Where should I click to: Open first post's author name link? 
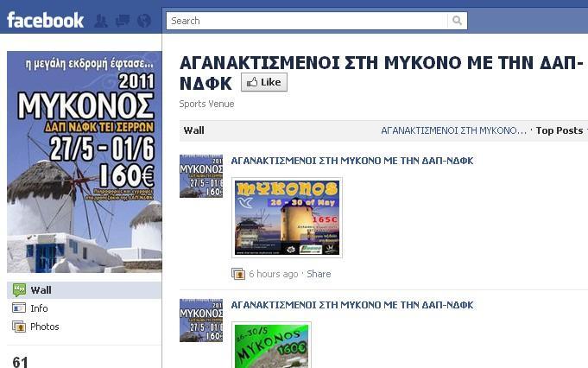click(x=352, y=161)
